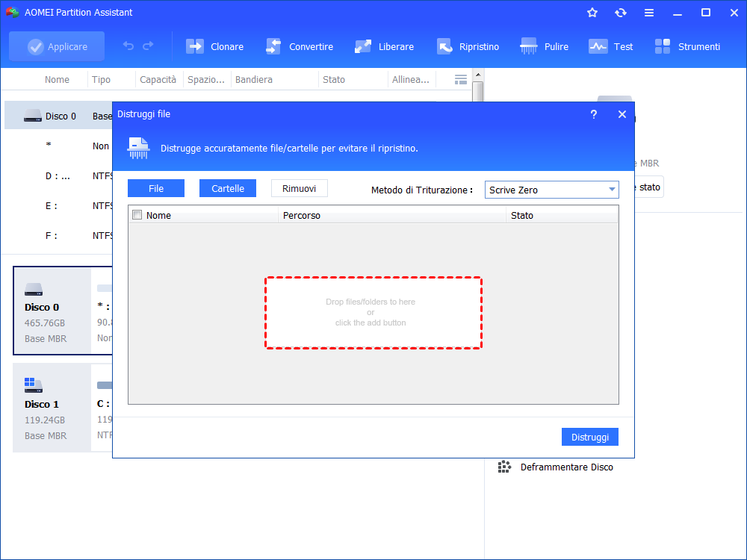Screen dimensions: 747x560
Task: Click the column list view options icon
Action: pos(461,80)
